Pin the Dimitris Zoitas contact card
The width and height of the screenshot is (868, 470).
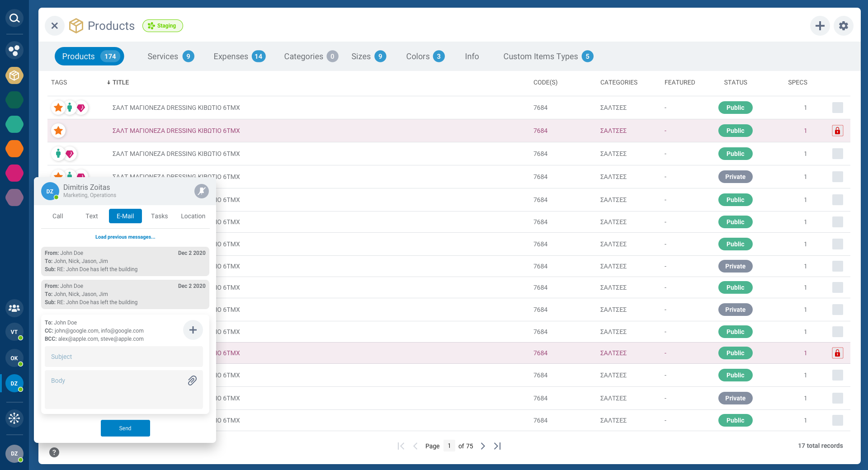[201, 191]
